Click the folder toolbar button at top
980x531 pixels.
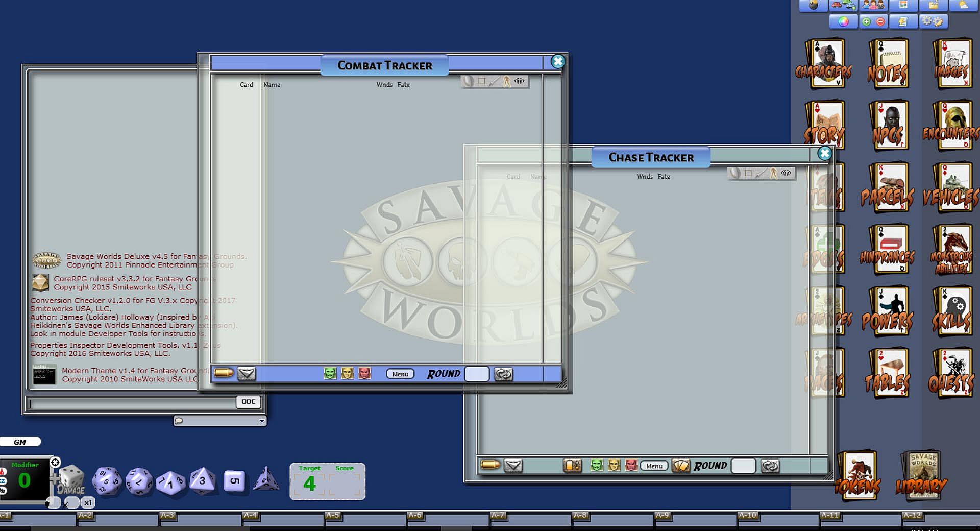[933, 6]
